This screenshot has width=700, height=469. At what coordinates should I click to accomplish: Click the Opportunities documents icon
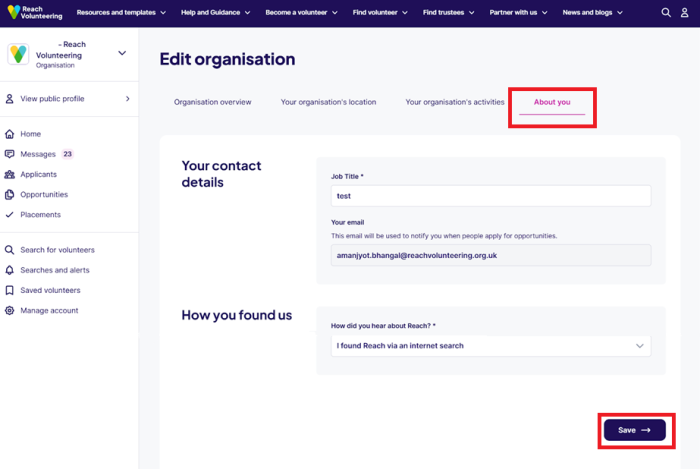pos(9,195)
